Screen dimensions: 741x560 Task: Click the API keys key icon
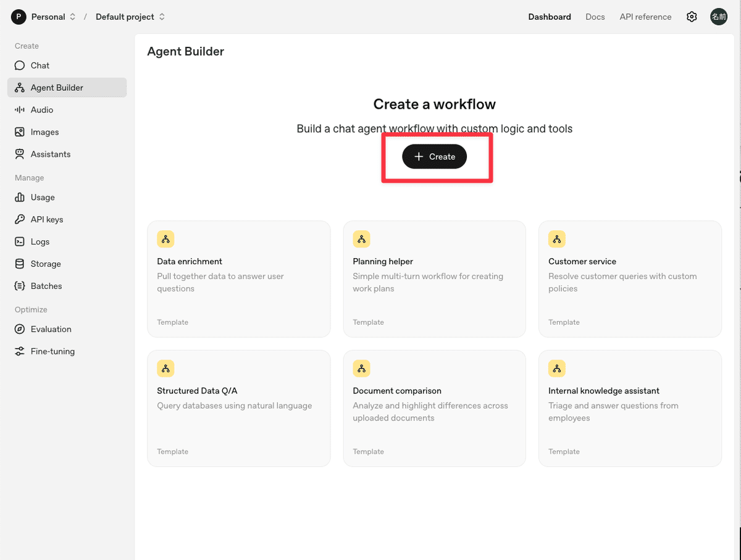click(x=20, y=220)
